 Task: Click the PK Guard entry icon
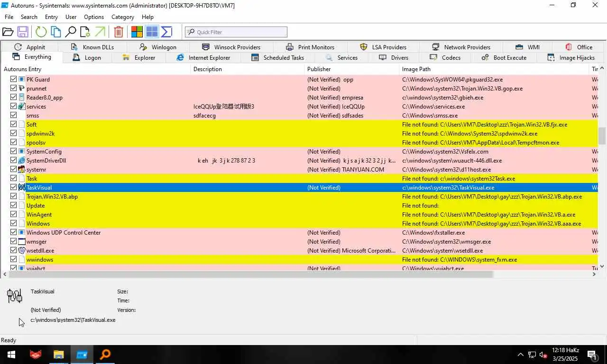[x=21, y=79]
